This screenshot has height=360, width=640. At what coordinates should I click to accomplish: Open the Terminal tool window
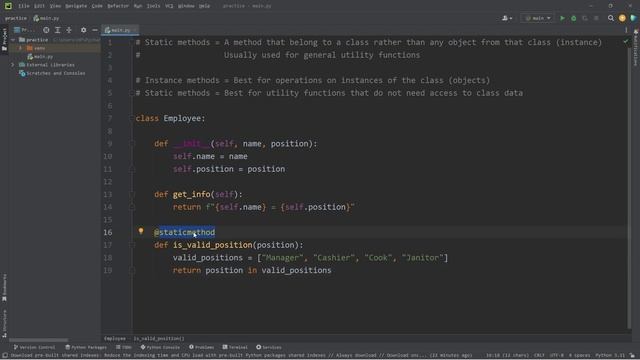235,347
